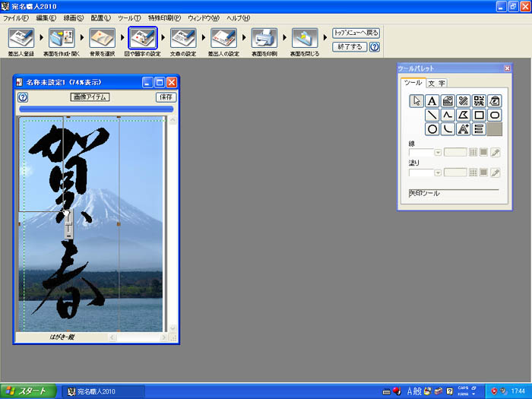Image resolution: width=532 pixels, height=399 pixels.
Task: Click the Windows スタート button
Action: coord(29,391)
